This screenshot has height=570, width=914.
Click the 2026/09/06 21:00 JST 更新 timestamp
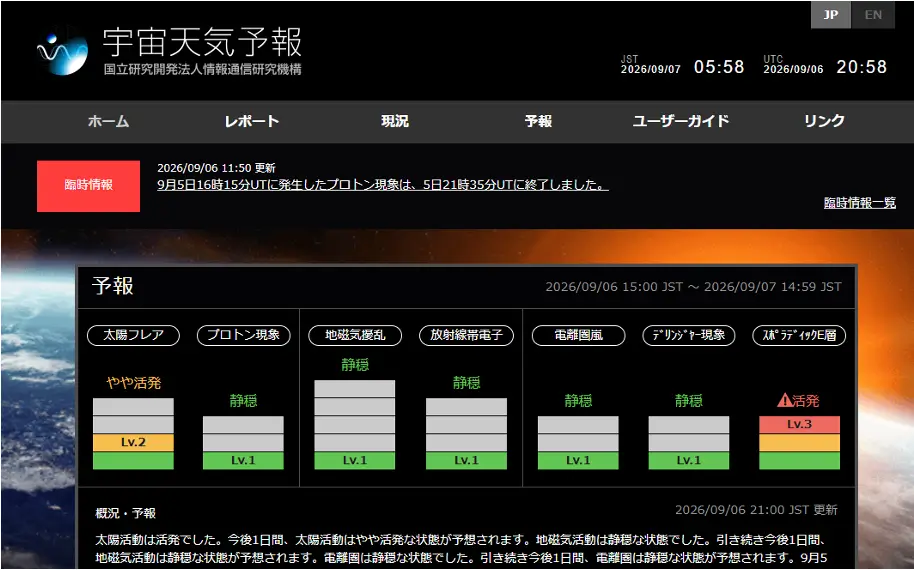click(756, 510)
